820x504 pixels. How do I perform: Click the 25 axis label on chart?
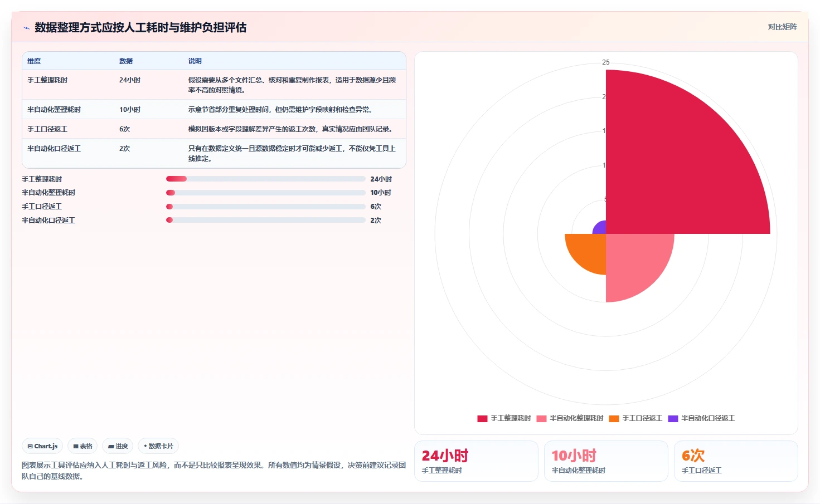pos(606,62)
